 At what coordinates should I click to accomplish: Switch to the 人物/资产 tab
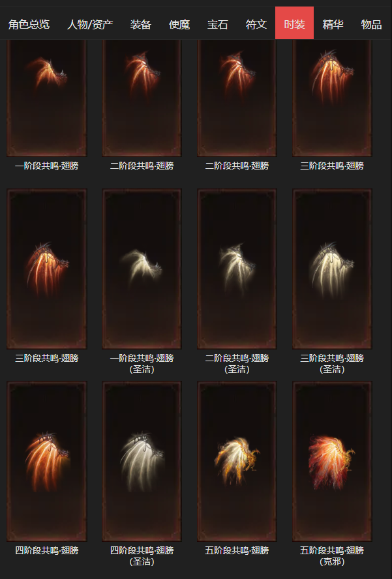[x=90, y=24]
